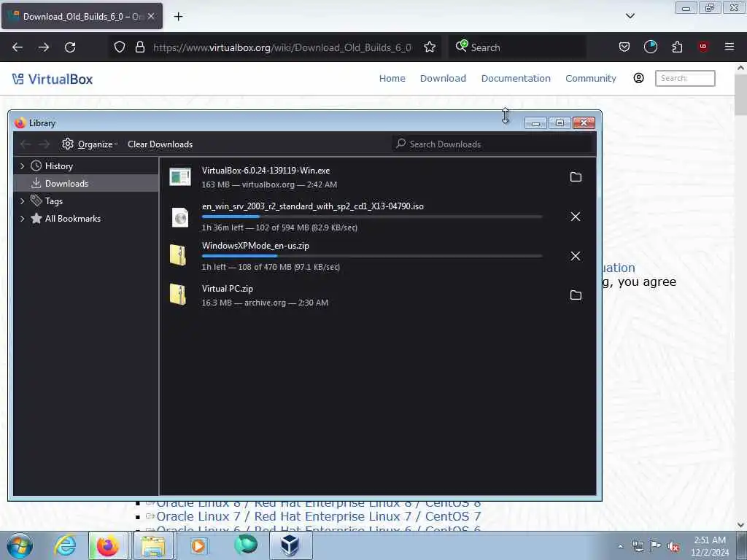747x560 pixels.
Task: Cancel the en_win_srv_2003 ISO download
Action: tap(576, 217)
